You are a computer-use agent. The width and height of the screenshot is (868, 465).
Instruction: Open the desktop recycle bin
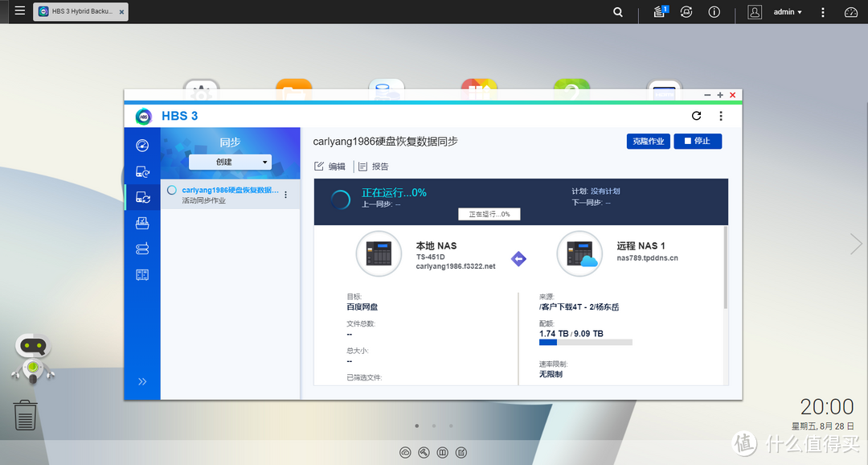(x=25, y=415)
